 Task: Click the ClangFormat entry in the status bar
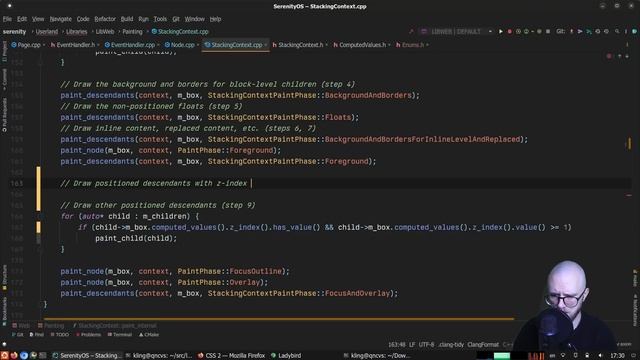[483, 344]
